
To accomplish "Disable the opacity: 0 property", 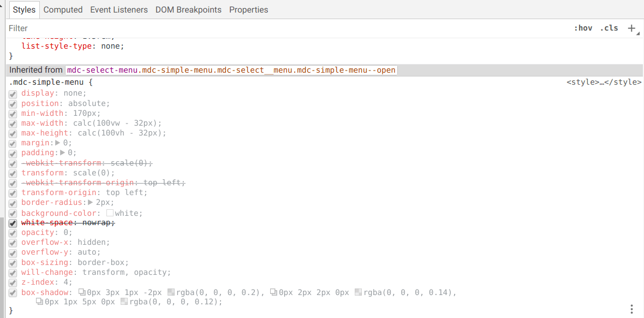I will pos(13,233).
